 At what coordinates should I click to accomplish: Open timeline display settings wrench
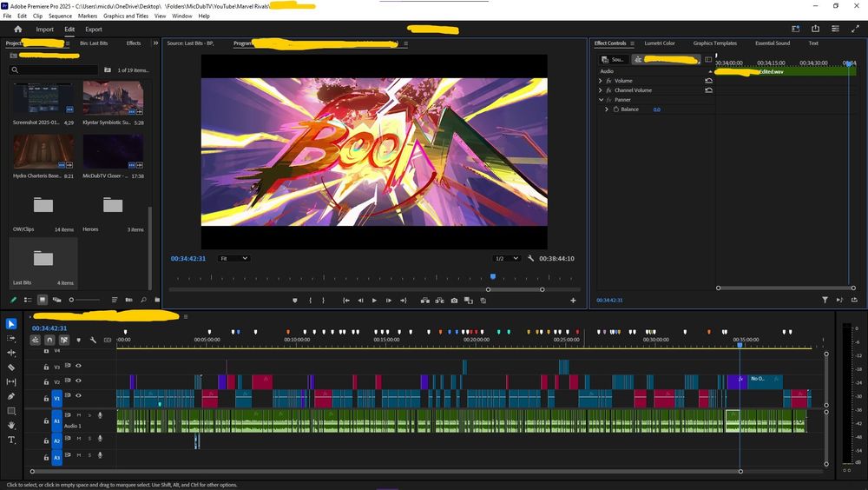coord(93,340)
